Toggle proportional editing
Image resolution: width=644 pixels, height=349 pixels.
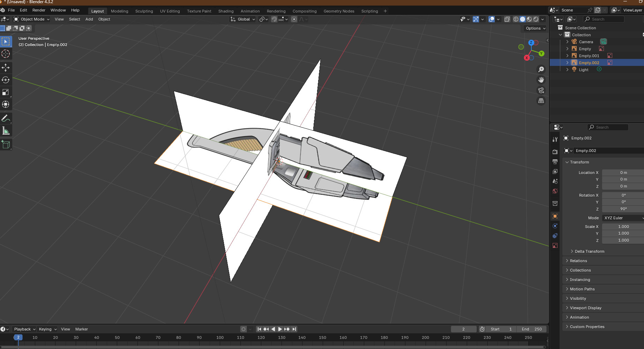click(x=294, y=19)
